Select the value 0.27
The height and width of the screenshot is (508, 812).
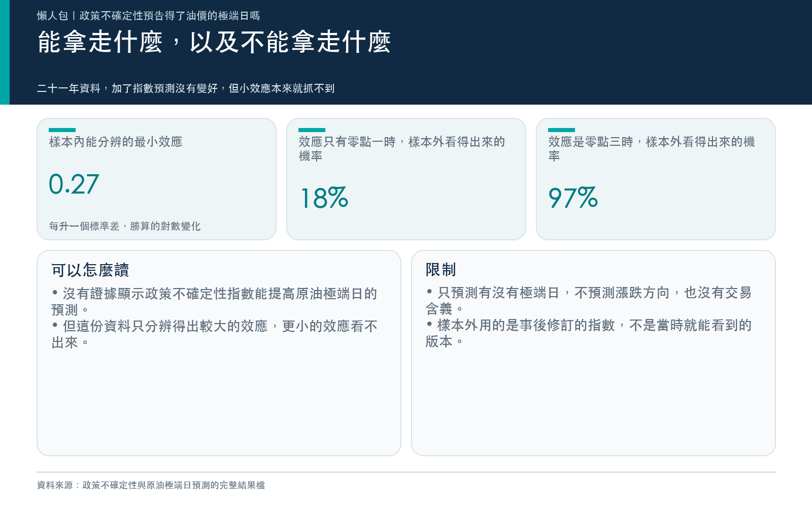(x=74, y=184)
